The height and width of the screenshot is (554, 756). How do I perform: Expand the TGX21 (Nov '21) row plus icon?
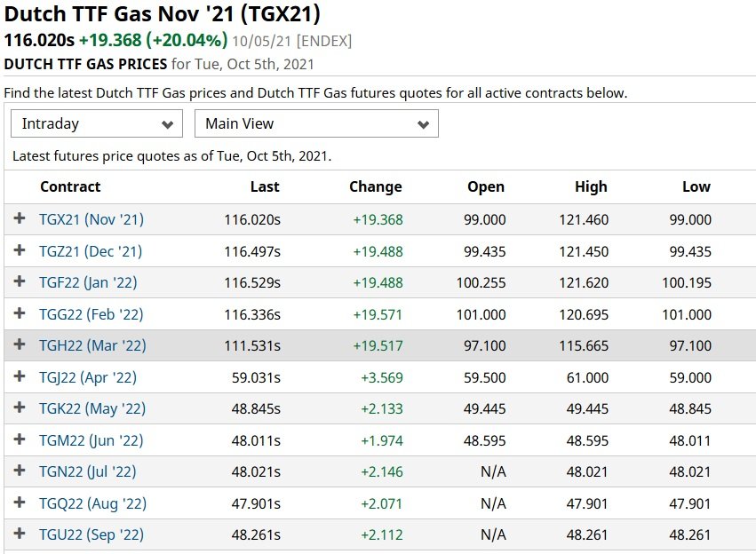20,218
